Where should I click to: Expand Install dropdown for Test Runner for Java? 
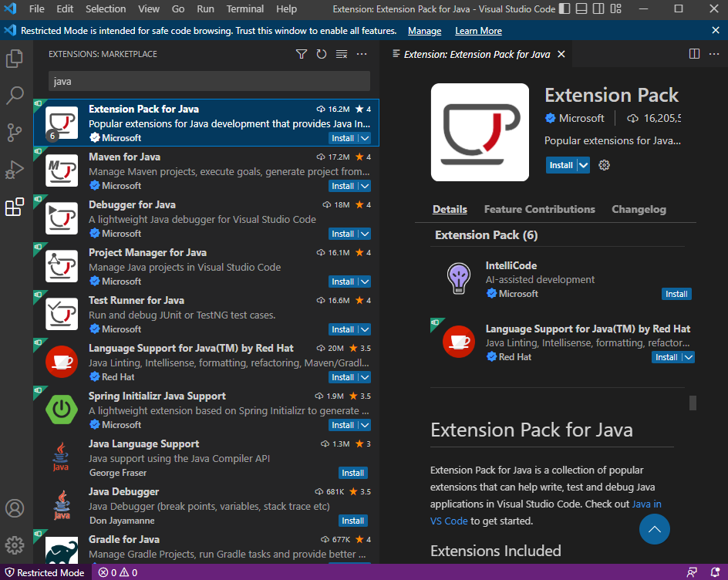tap(365, 329)
